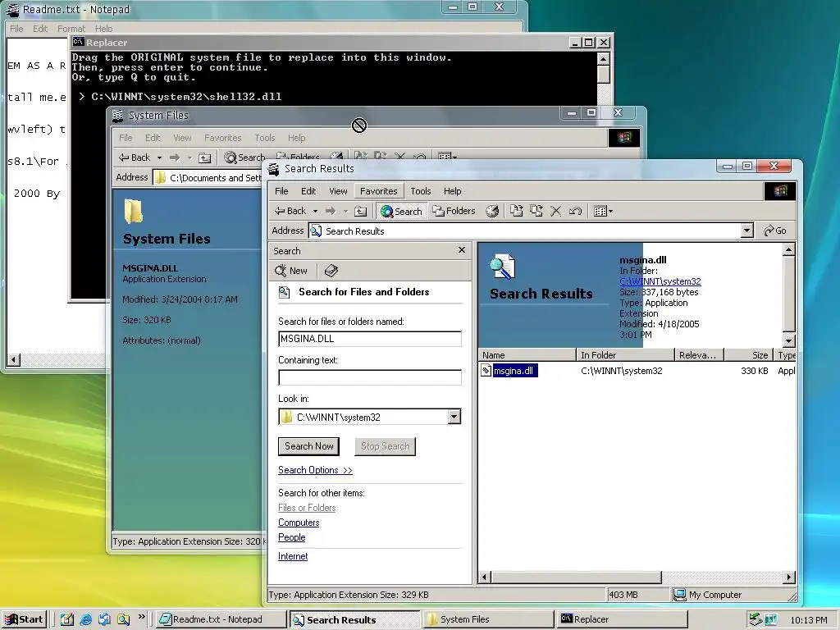Click Copy To icon in Search Results
The image size is (840, 630).
tap(536, 211)
